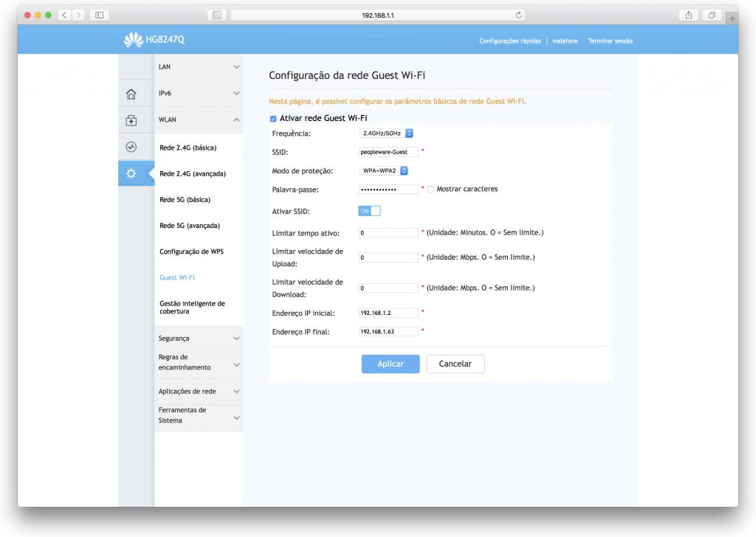The image size is (756, 537).
Task: Click Safari sidebar toggle icon
Action: click(x=98, y=15)
